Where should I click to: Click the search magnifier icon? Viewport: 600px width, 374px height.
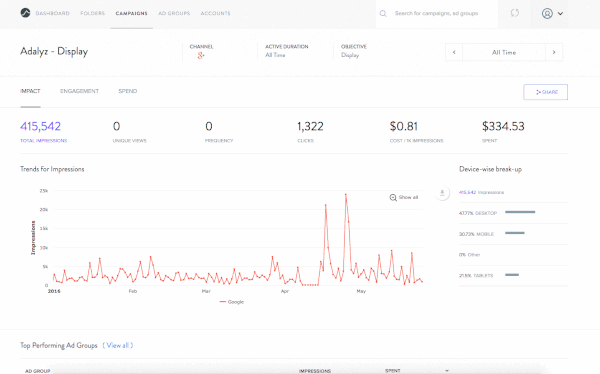pos(383,13)
